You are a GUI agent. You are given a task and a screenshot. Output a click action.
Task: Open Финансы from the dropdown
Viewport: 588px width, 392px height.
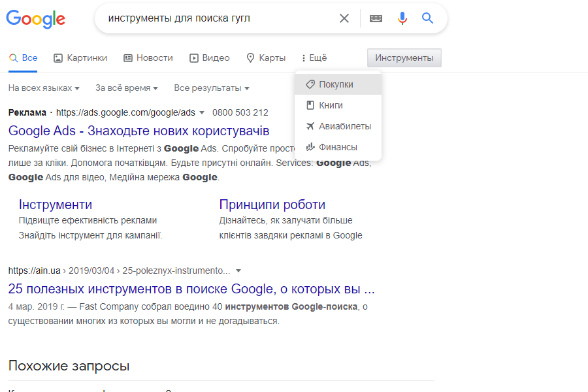point(338,147)
